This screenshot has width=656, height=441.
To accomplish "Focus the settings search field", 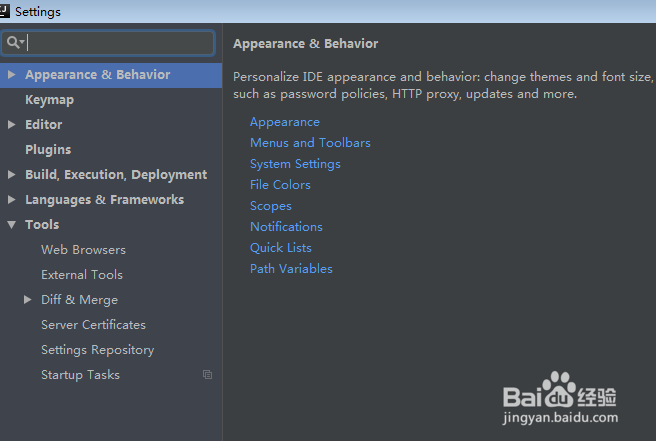I will point(108,43).
